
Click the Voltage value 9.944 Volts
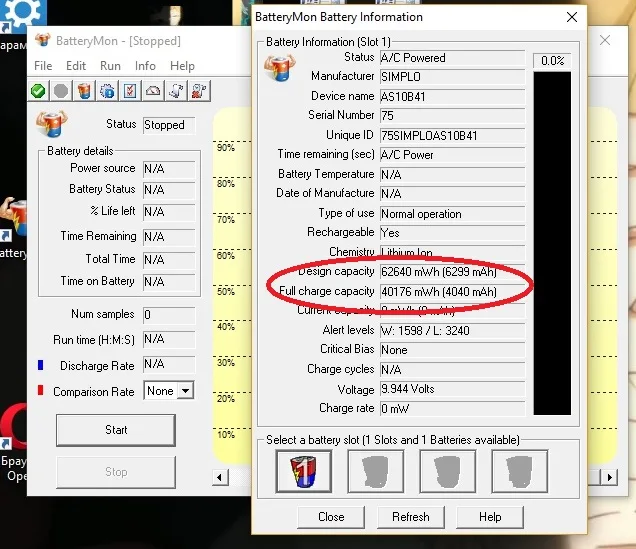point(452,389)
